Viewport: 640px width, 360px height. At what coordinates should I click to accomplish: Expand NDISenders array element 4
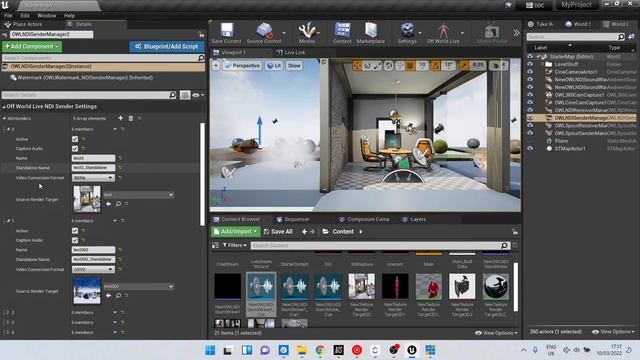coord(7,332)
